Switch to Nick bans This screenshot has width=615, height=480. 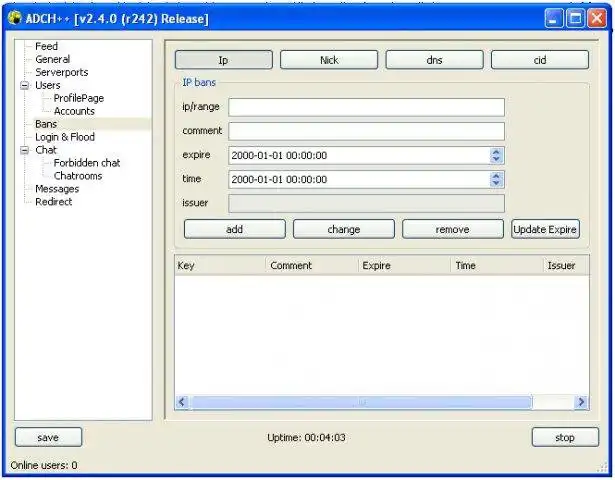pyautogui.click(x=329, y=60)
